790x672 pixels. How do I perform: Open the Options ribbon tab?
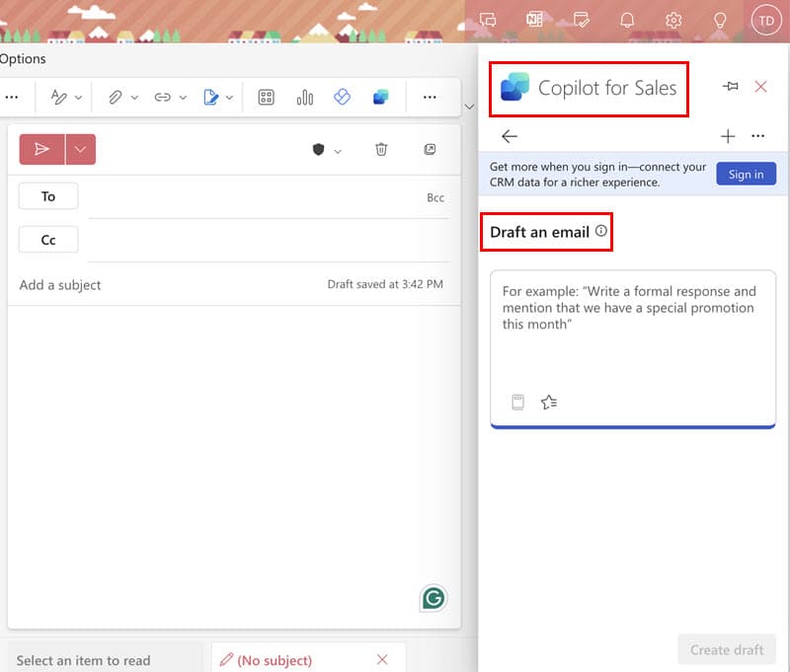(x=23, y=59)
